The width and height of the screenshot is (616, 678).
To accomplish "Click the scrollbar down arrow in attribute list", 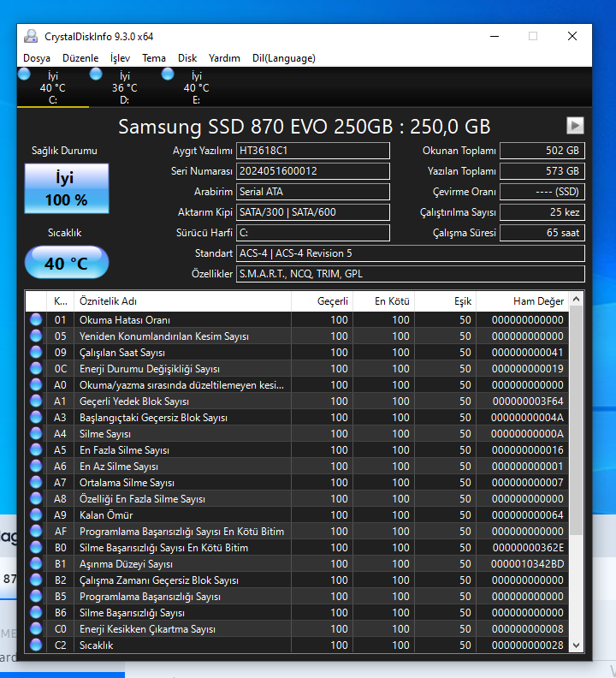I will 576,645.
